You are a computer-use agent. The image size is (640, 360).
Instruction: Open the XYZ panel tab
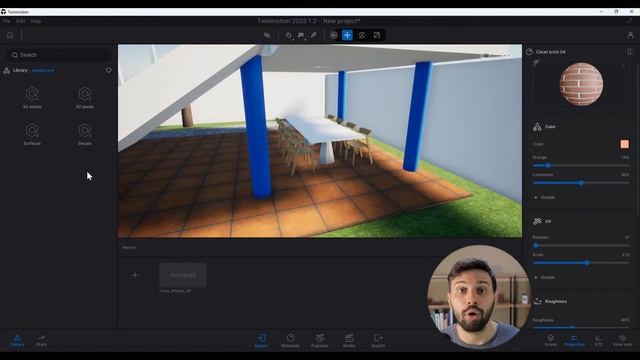tap(598, 340)
